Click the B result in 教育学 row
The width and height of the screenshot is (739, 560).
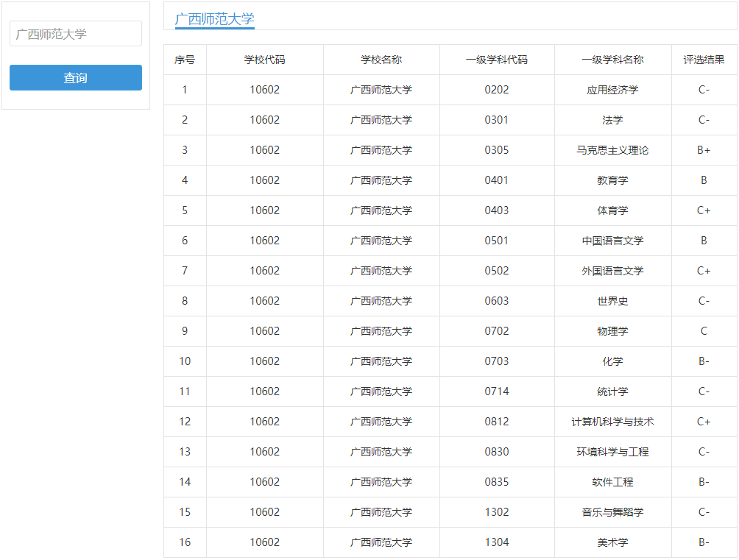(x=704, y=180)
